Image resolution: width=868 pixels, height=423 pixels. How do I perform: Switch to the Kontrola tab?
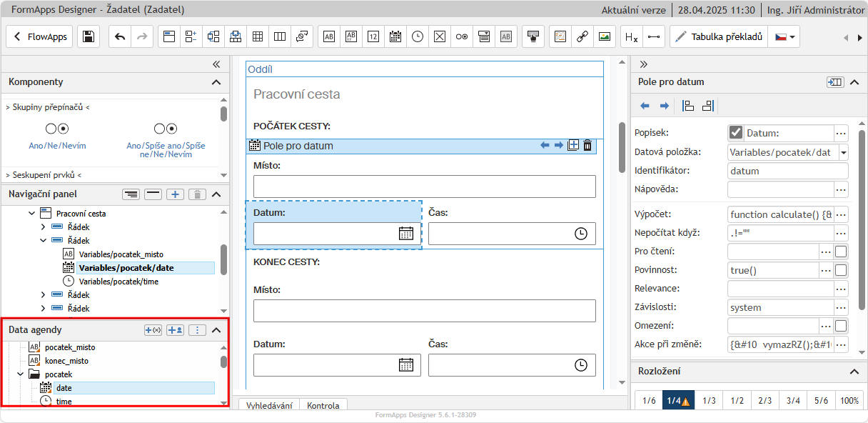[x=323, y=405]
